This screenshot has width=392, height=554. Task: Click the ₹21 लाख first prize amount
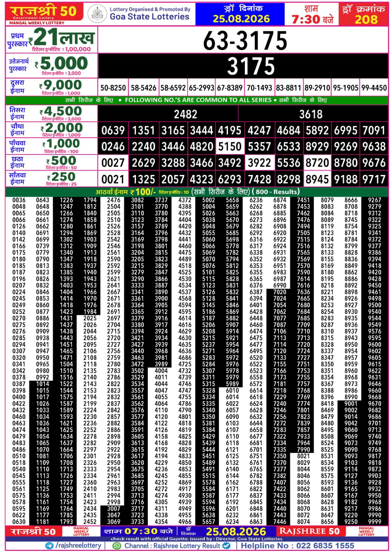point(61,37)
